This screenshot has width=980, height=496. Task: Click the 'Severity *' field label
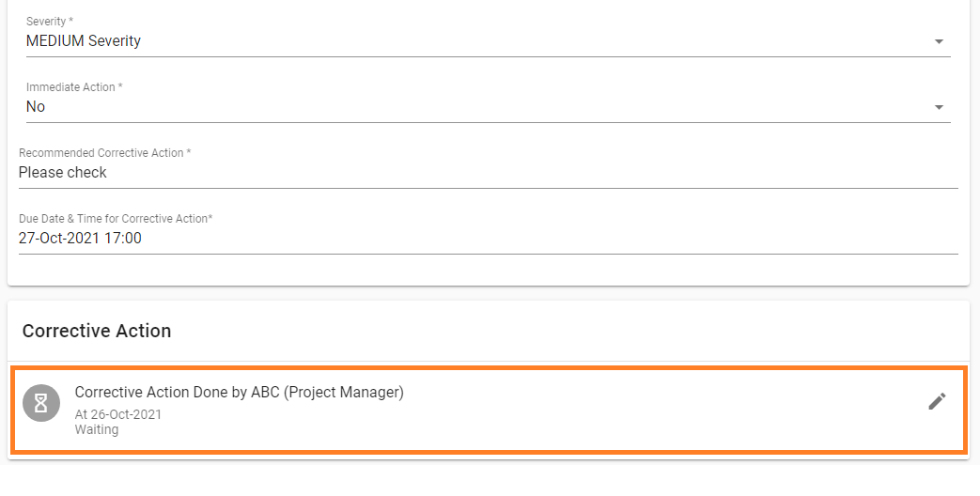tap(50, 22)
